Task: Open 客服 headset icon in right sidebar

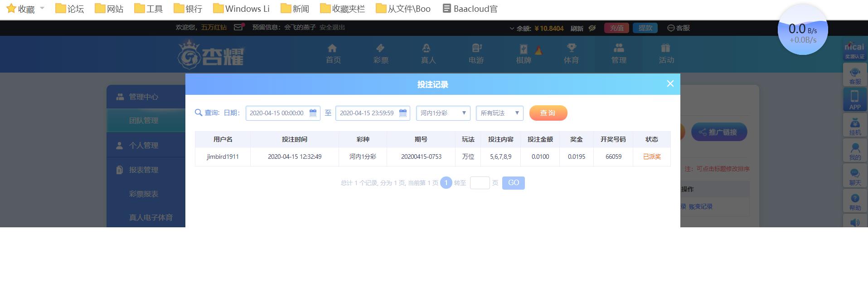Action: tap(855, 76)
